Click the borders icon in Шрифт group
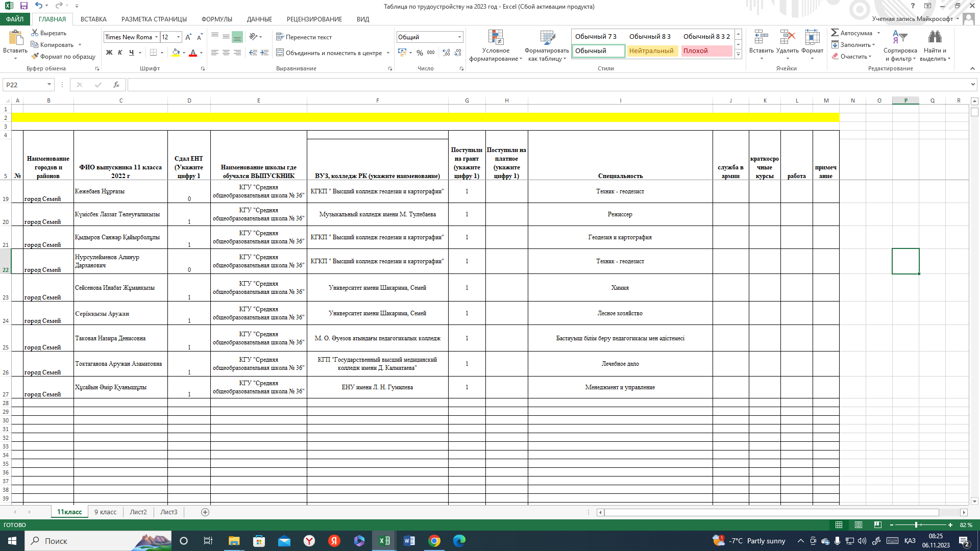This screenshot has height=551, width=980. pos(153,53)
